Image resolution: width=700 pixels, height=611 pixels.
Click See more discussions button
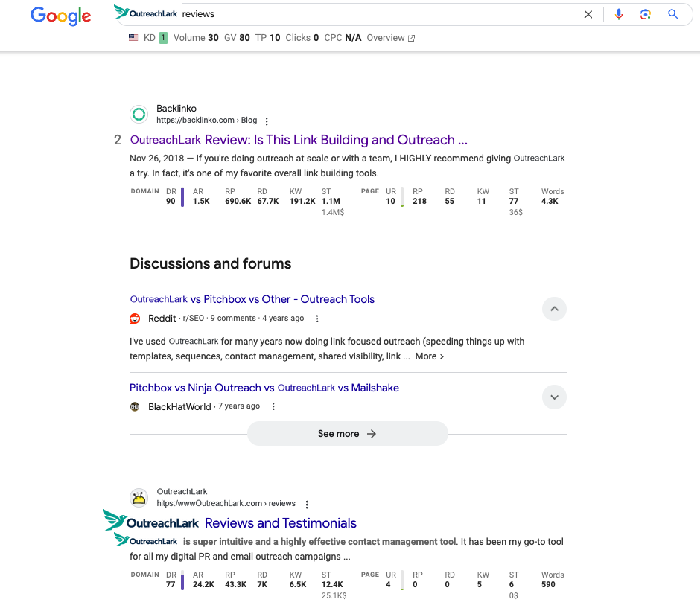click(347, 434)
